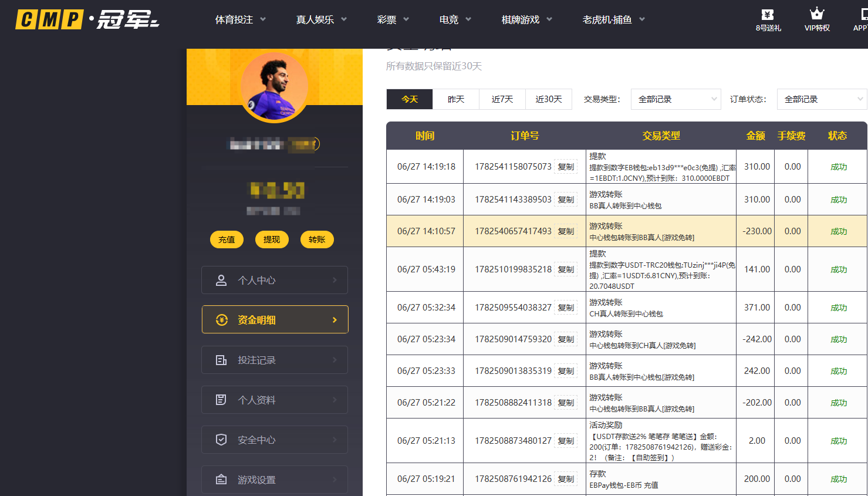Open the 订单状态 dropdown
Screen dimensions: 868x496
pos(822,99)
